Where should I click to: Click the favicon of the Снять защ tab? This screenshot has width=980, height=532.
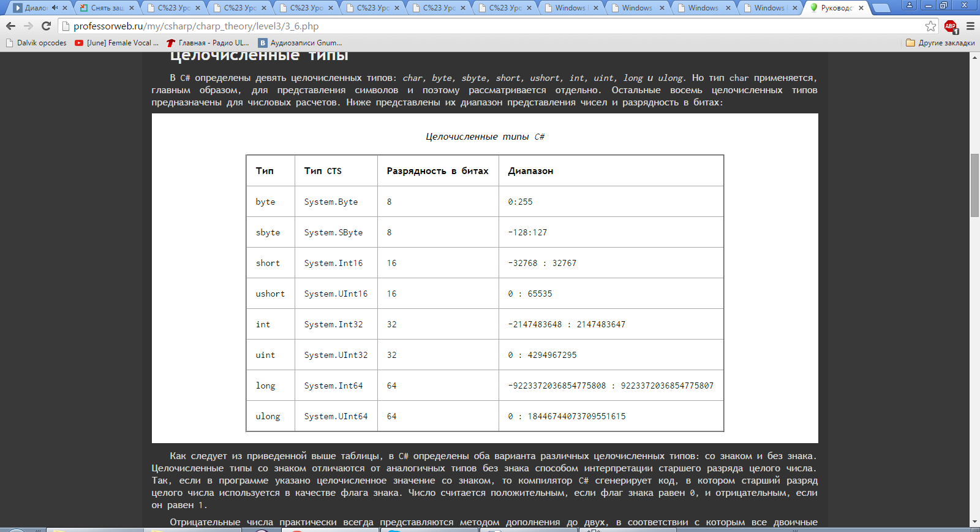pos(84,8)
